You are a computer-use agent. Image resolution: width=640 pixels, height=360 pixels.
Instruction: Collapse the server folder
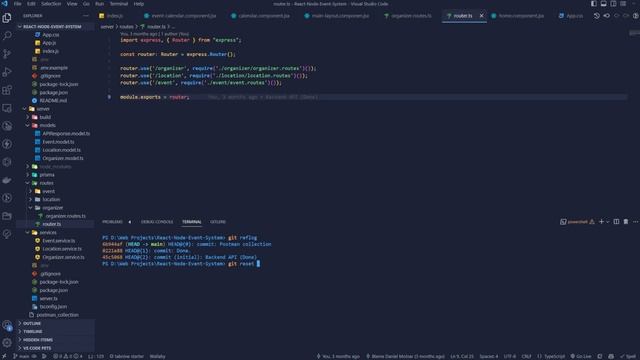[x=55, y=109]
